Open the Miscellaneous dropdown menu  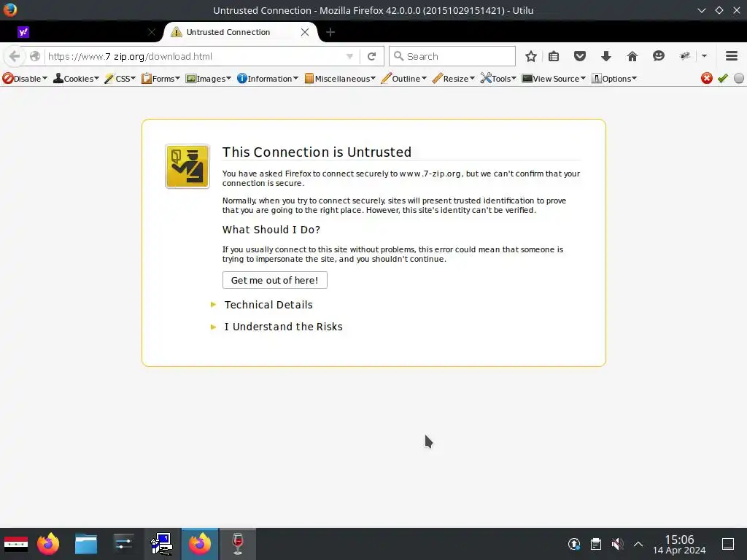point(340,79)
